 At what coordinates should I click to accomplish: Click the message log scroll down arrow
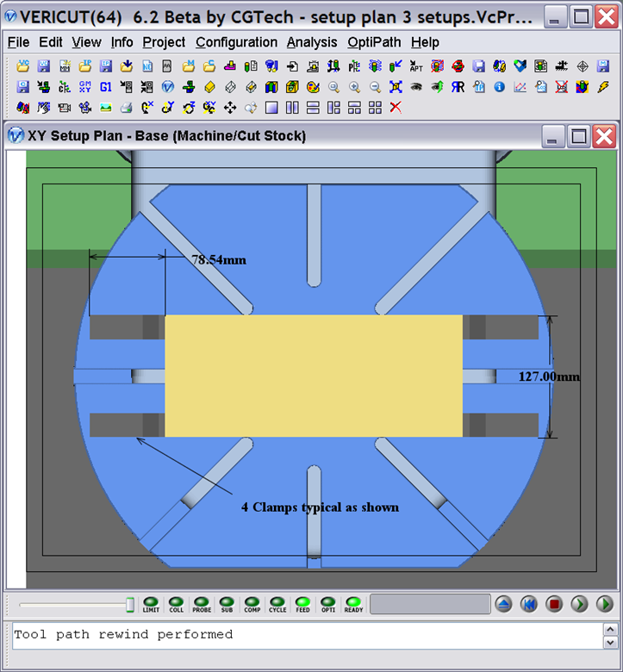(610, 643)
